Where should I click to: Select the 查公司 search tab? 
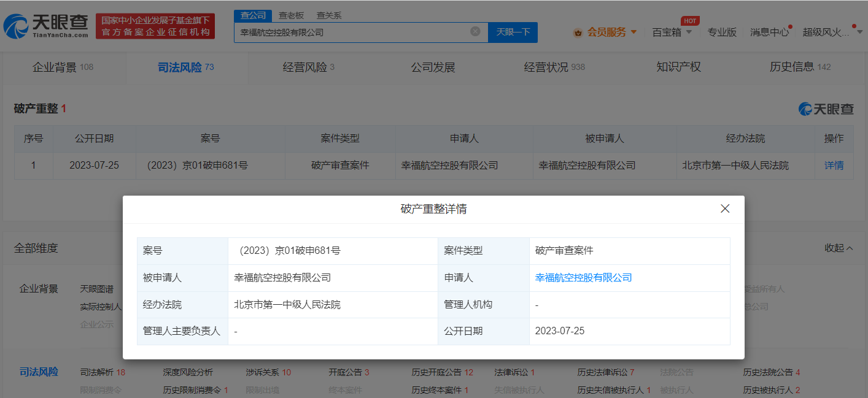coord(252,15)
